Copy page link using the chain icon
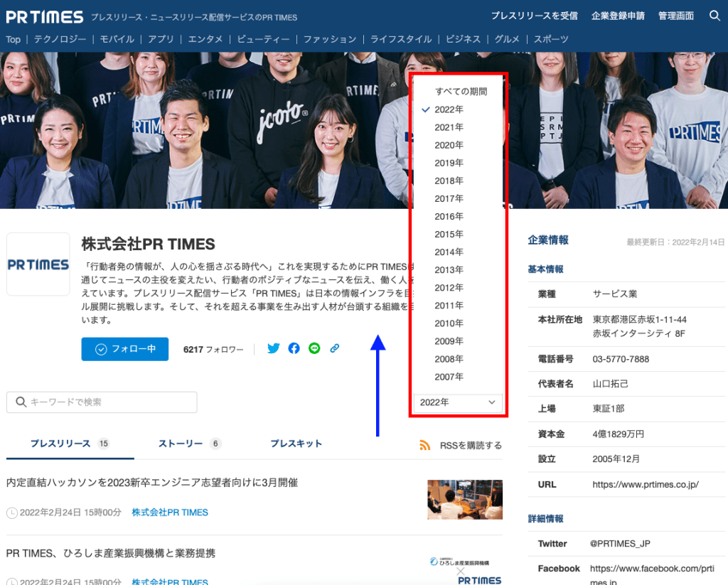Viewport: 728px width, 585px height. point(334,348)
